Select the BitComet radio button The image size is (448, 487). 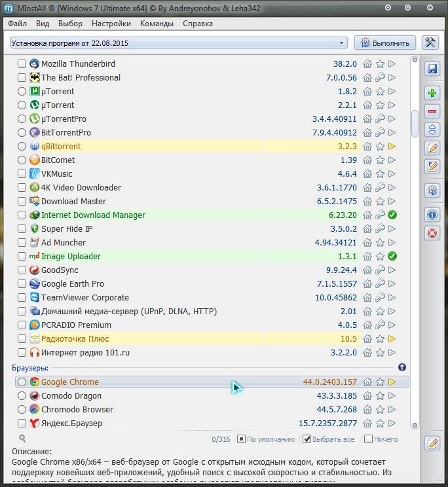tap(22, 160)
